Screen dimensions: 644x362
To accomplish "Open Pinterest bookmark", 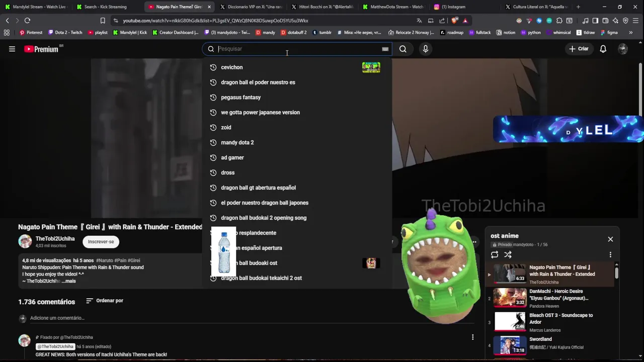I will point(31,33).
